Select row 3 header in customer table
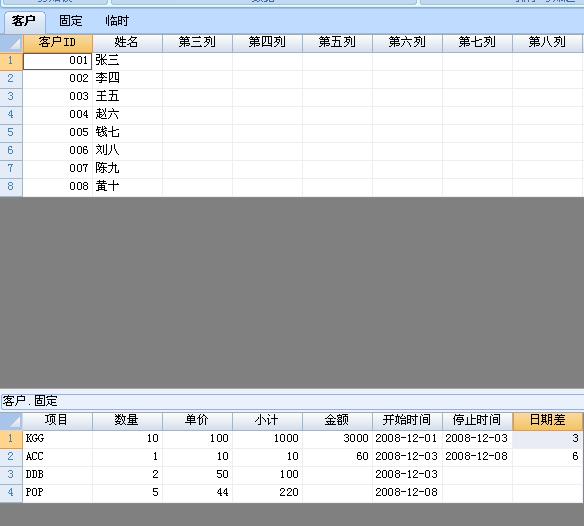Image resolution: width=584 pixels, height=526 pixels. pos(11,96)
